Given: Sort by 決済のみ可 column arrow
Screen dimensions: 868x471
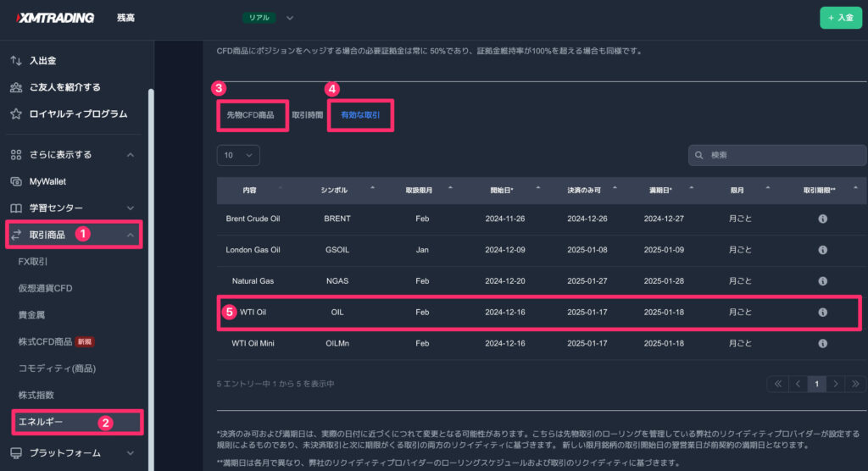Looking at the screenshot, I should pos(615,188).
